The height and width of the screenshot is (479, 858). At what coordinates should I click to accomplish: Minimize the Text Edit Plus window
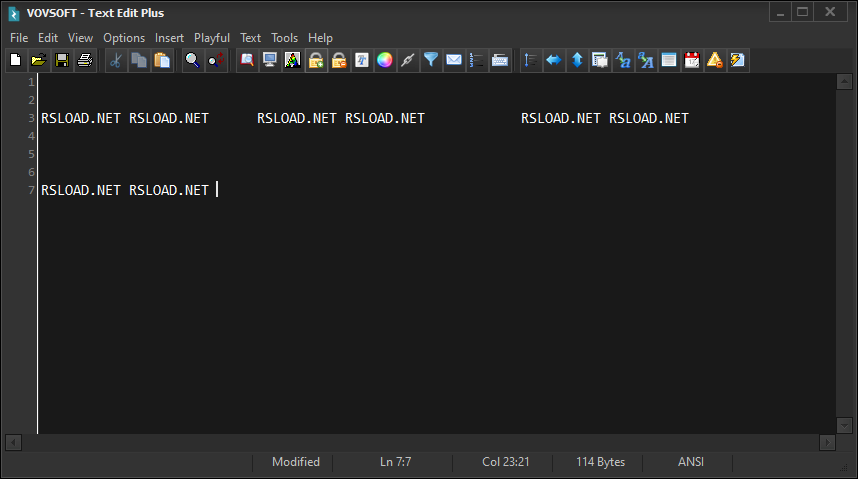tap(780, 12)
